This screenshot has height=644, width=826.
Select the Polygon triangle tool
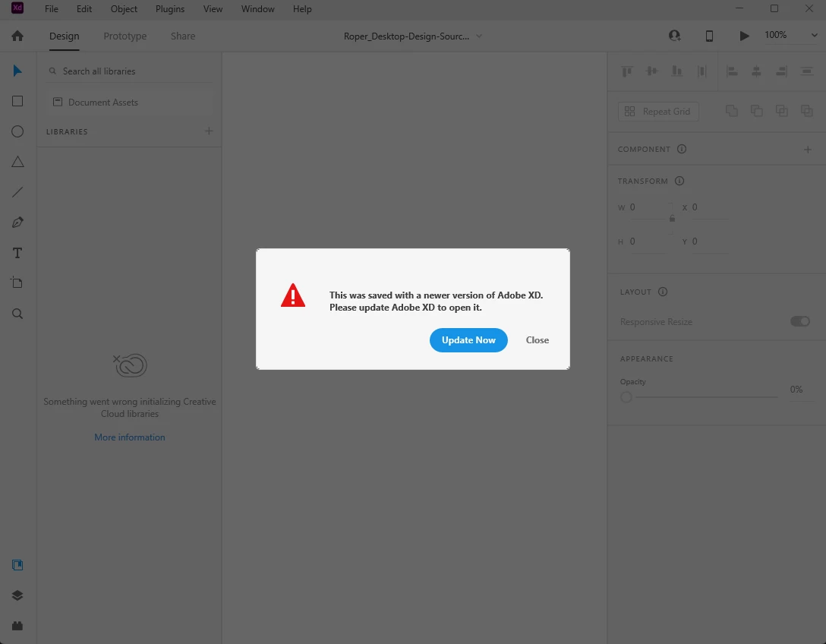pos(17,162)
